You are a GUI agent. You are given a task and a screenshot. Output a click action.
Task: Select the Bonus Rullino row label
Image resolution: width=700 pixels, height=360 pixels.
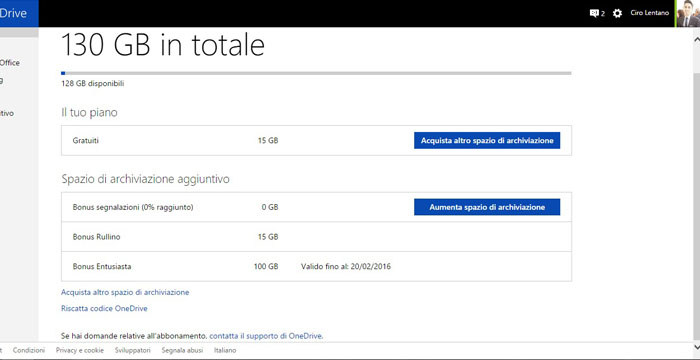point(96,237)
